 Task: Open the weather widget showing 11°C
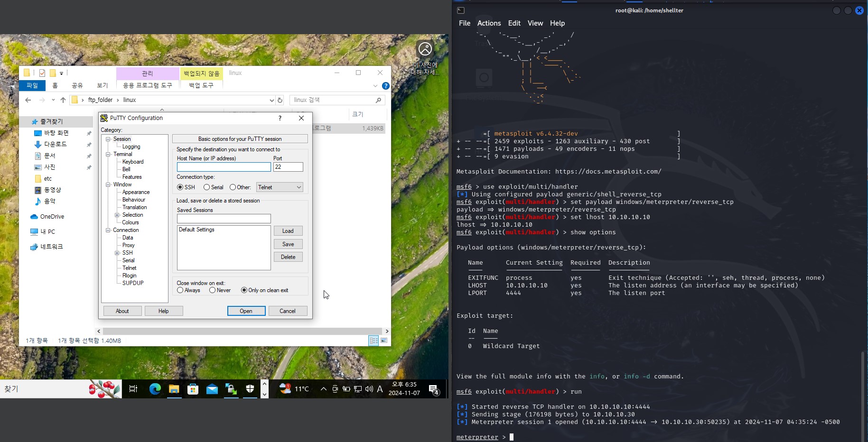click(x=294, y=389)
